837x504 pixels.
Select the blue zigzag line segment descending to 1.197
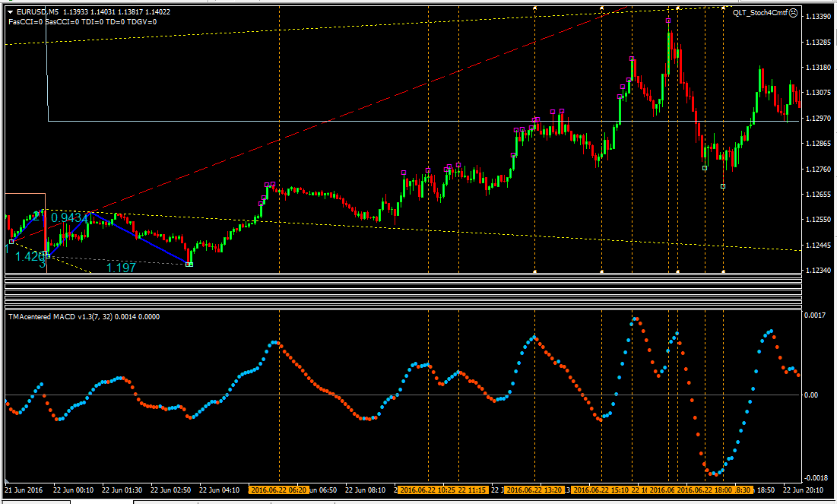141,239
